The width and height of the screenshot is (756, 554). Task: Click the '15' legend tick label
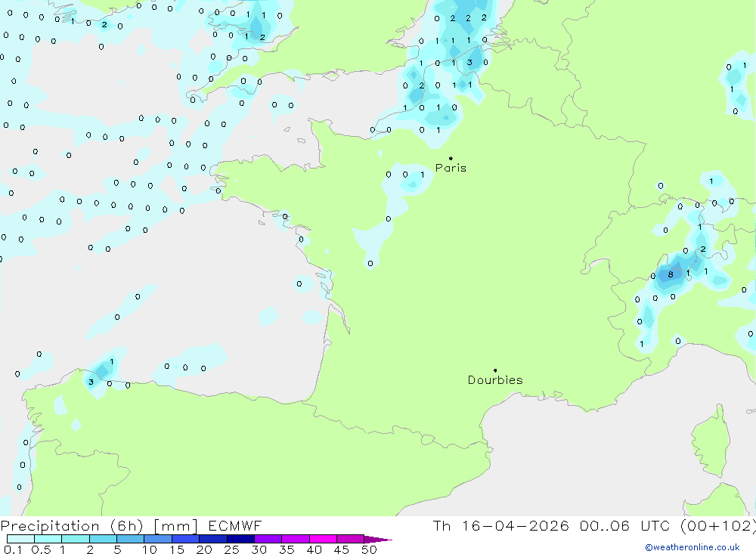pos(177,549)
